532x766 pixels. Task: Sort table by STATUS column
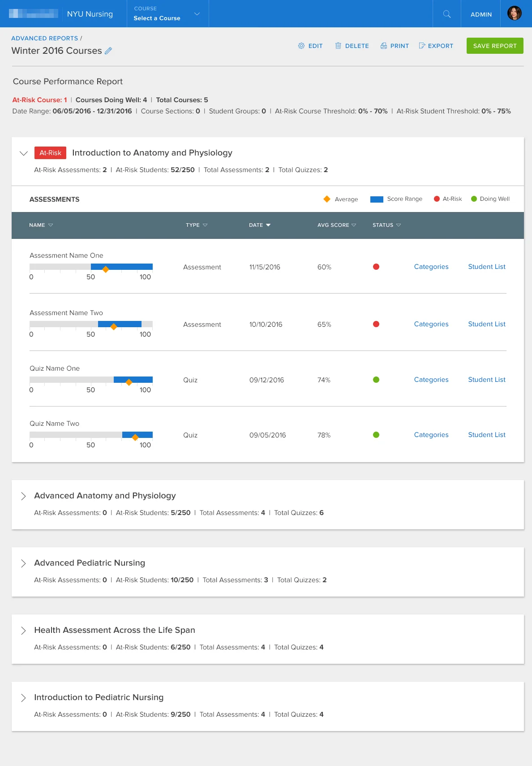click(386, 225)
